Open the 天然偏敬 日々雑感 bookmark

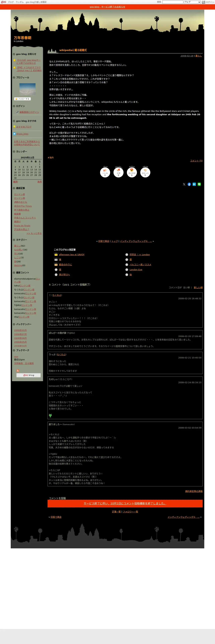pyautogui.click(x=24, y=363)
